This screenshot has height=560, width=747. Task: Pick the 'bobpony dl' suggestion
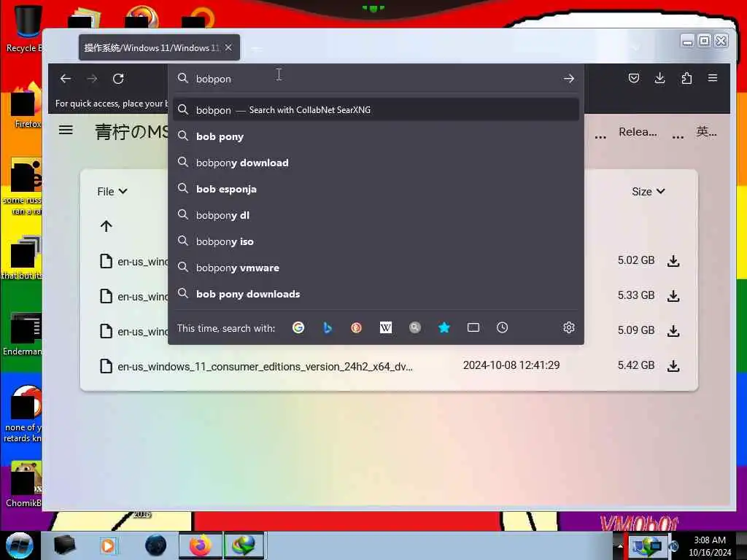pyautogui.click(x=376, y=215)
